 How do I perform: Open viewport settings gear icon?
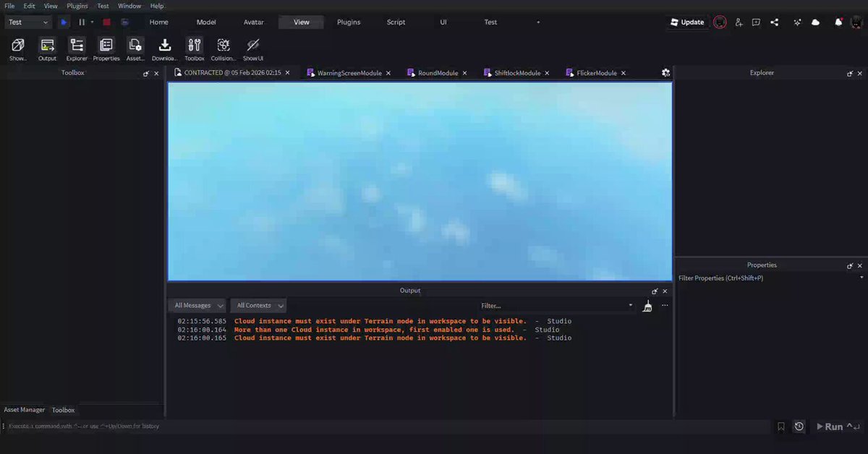666,73
